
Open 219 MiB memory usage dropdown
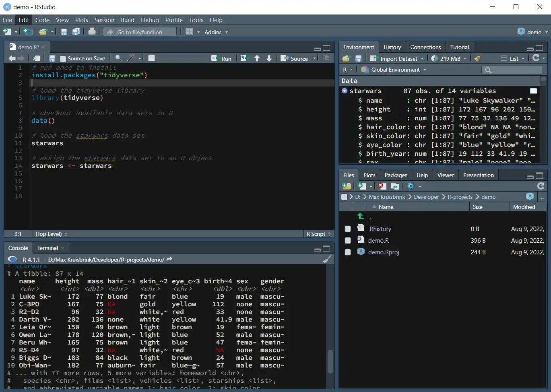tap(449, 59)
